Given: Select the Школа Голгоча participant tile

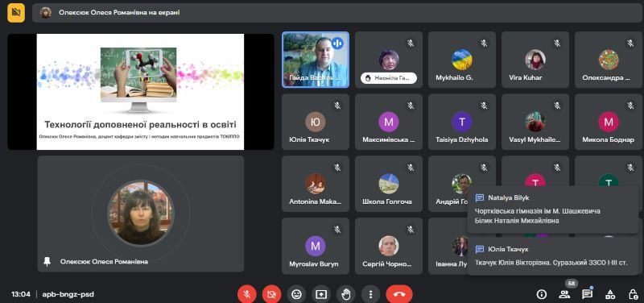Looking at the screenshot, I should click(389, 184).
